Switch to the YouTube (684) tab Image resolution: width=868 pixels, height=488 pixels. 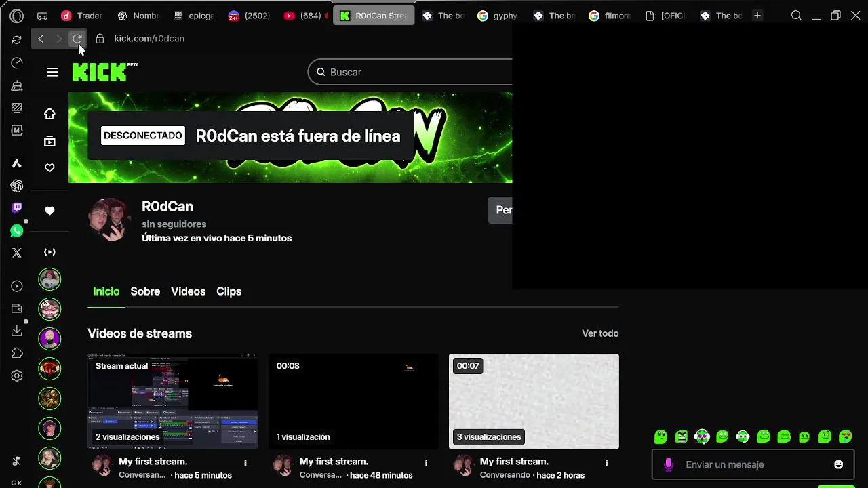304,16
